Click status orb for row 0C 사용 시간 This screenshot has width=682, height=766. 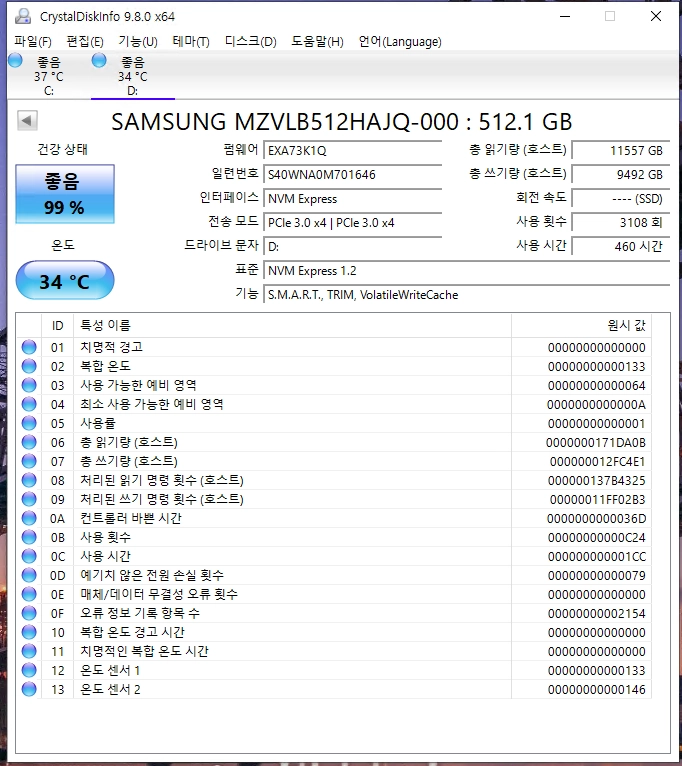coord(29,556)
